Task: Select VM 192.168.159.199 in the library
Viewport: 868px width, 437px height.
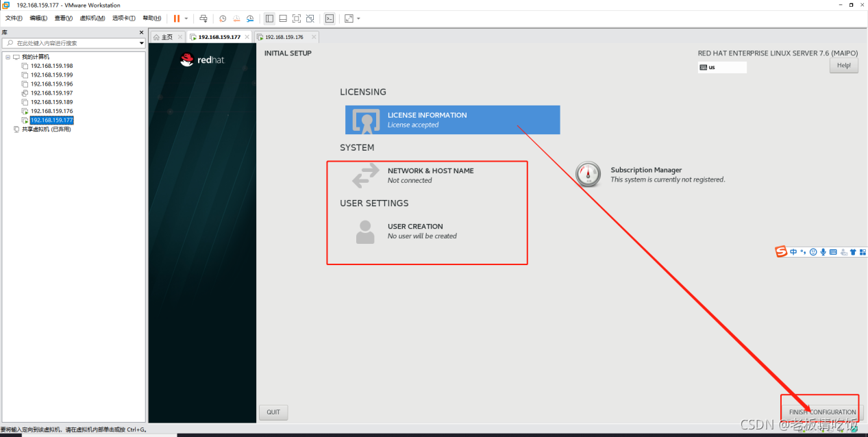Action: click(x=51, y=75)
